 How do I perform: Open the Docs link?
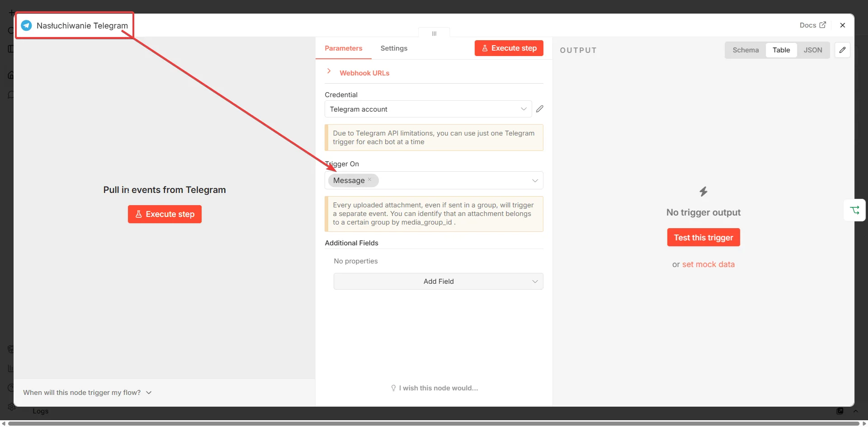(812, 25)
